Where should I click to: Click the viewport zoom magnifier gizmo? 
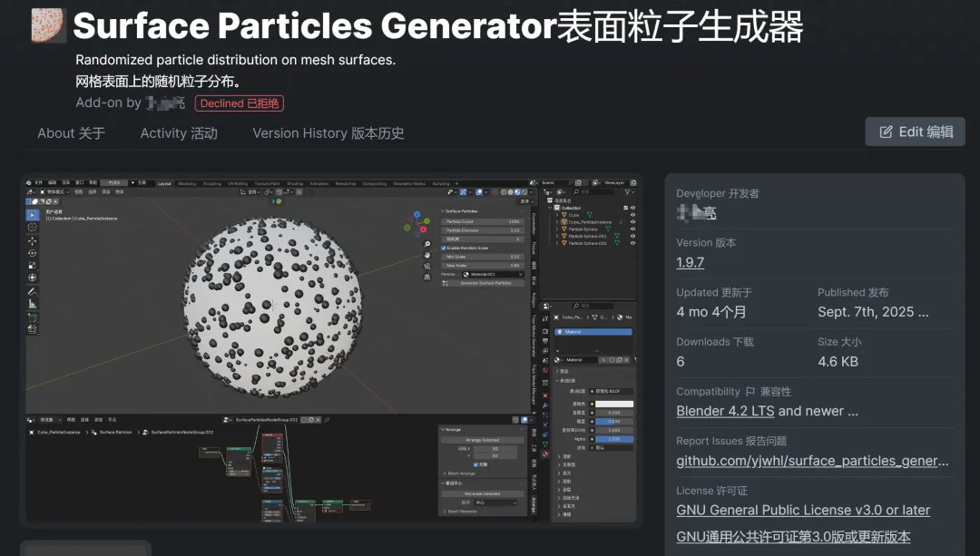[426, 244]
